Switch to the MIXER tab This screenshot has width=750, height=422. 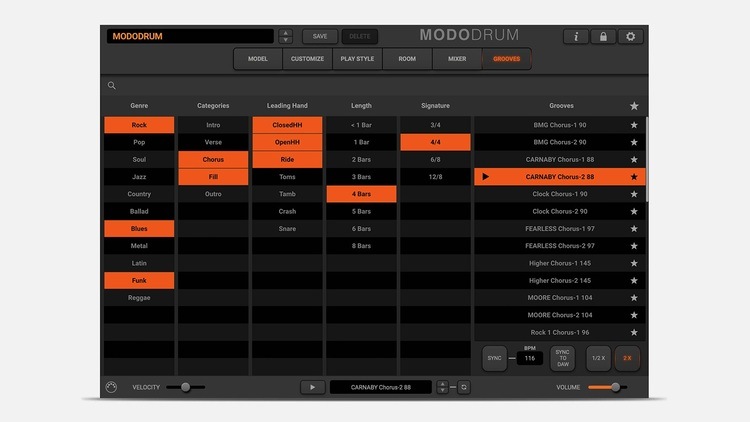click(456, 59)
